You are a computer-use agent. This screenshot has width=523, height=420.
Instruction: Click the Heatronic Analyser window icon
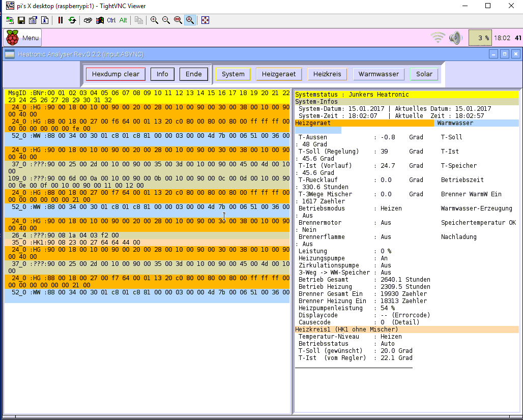coord(10,54)
